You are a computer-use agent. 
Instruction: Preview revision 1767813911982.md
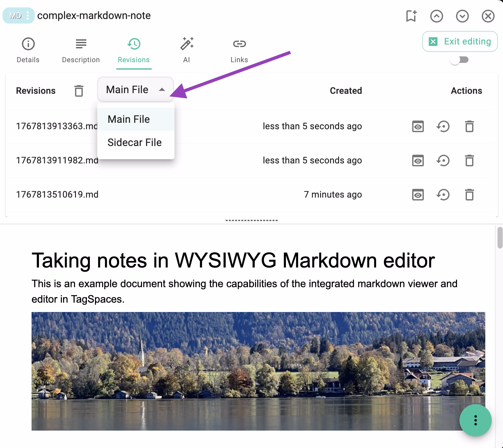pos(418,160)
